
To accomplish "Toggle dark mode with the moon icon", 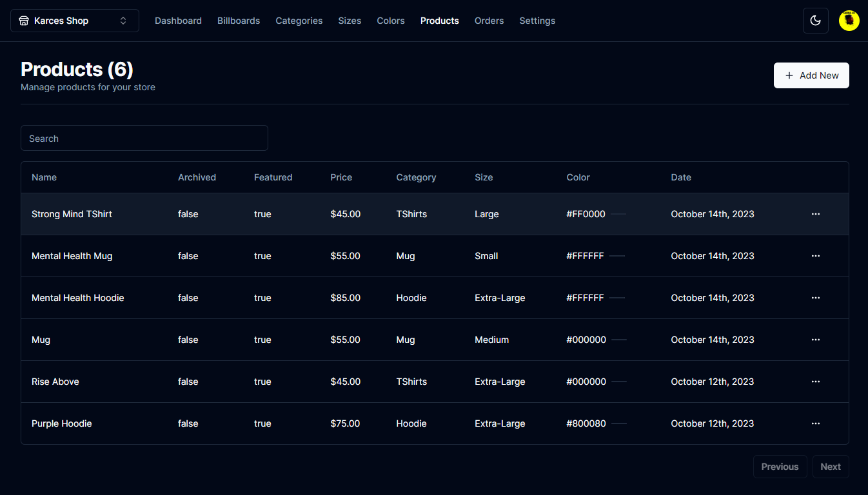I will [815, 20].
